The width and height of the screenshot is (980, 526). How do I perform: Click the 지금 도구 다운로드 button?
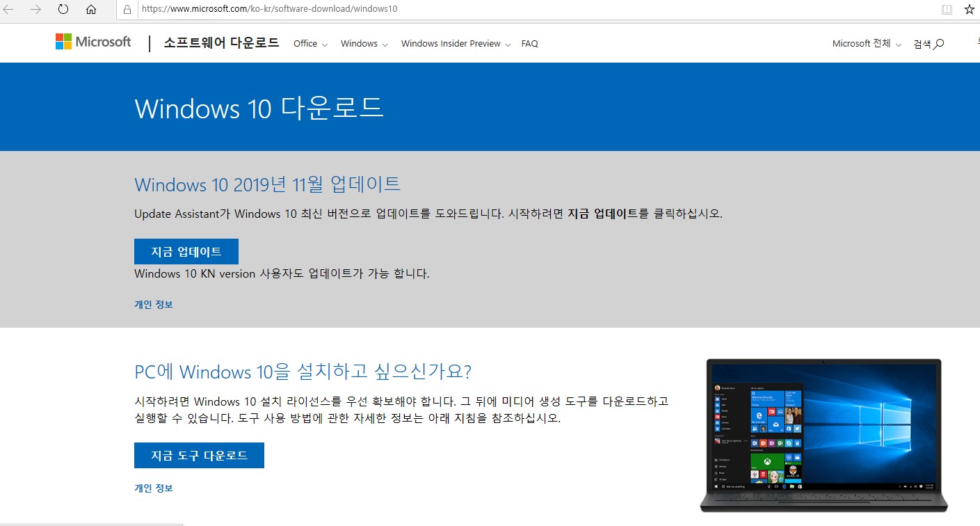point(199,455)
